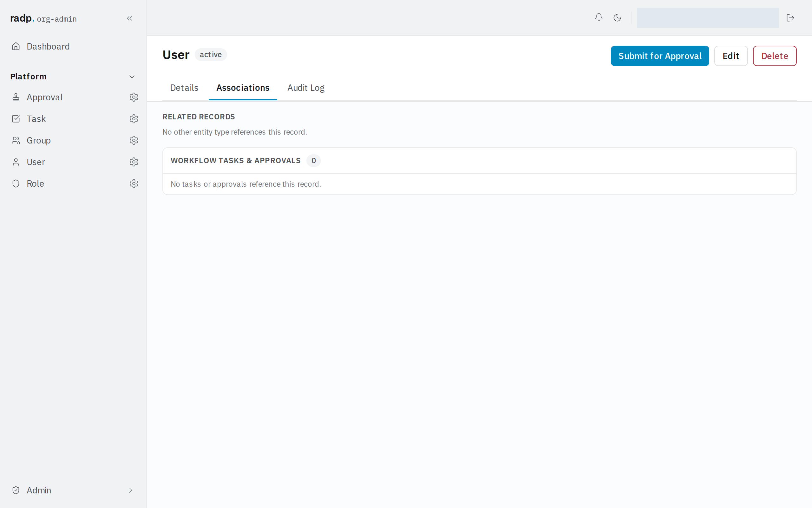Open Task settings gear
Screen dimensions: 812x508
pyautogui.click(x=134, y=119)
